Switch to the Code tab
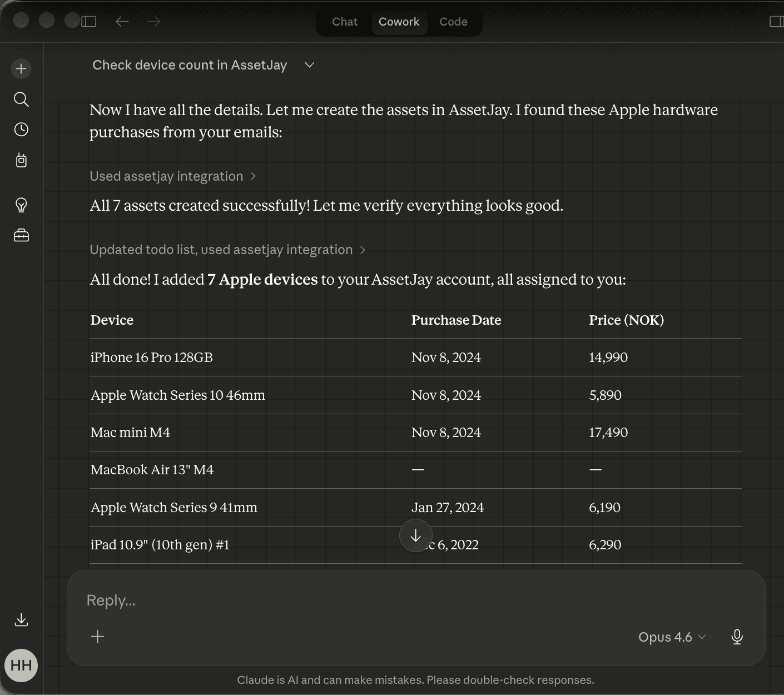This screenshot has height=695, width=784. (x=453, y=22)
